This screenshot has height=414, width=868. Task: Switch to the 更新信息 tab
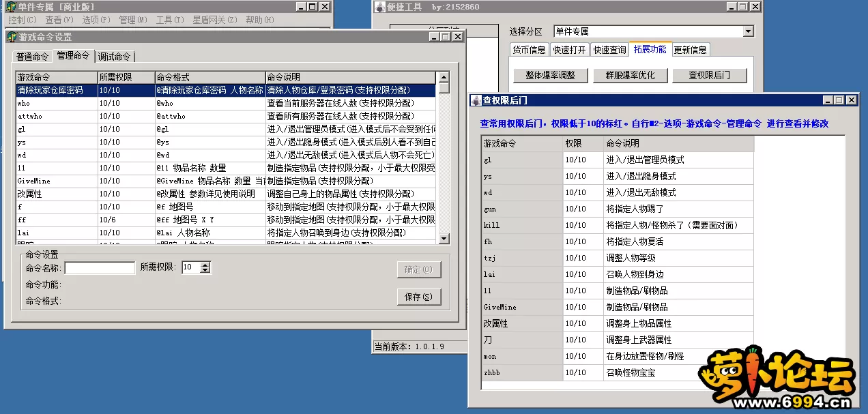(x=691, y=50)
